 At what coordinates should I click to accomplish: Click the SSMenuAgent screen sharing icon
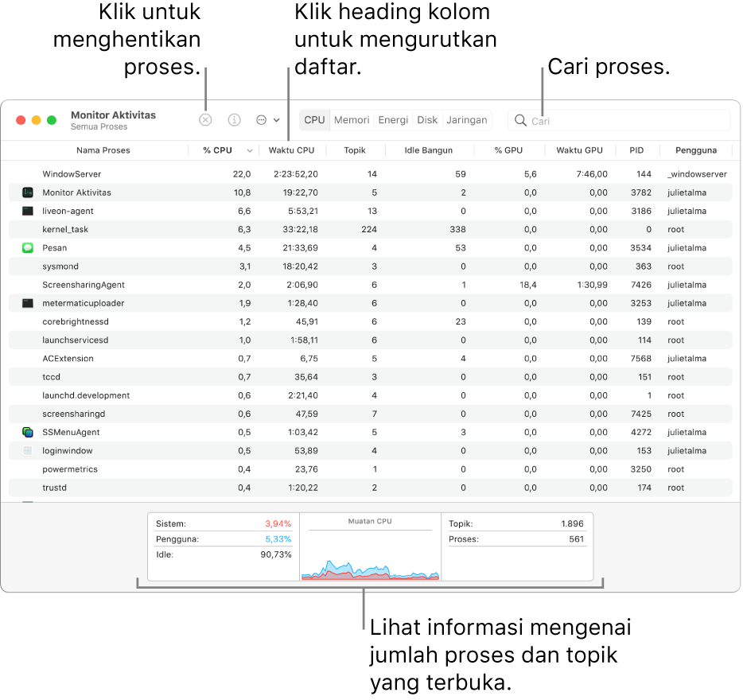28,432
